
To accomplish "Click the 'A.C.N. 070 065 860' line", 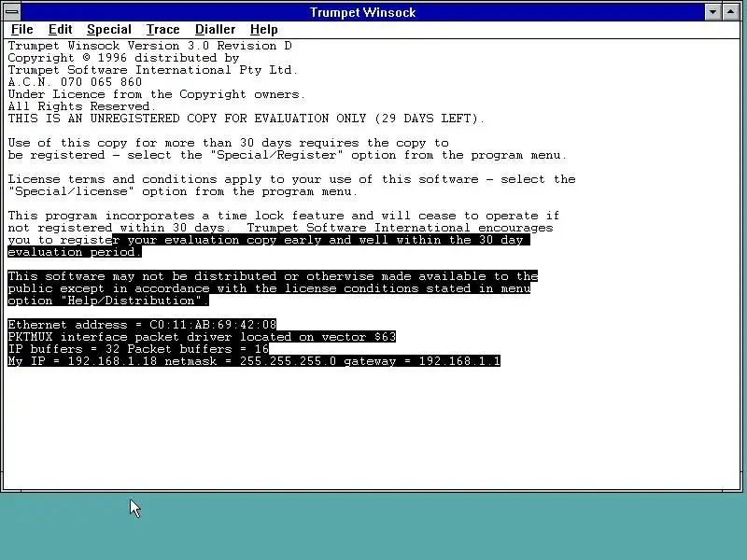I will [x=75, y=82].
